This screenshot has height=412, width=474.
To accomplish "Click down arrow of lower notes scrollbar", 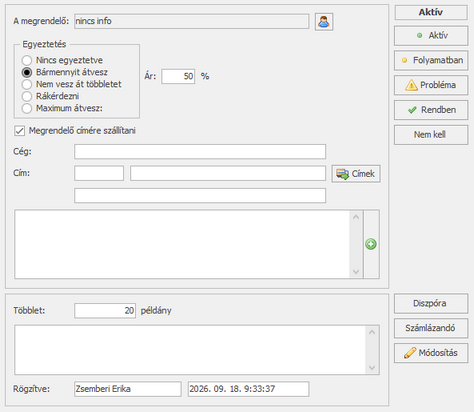I will pos(372,368).
